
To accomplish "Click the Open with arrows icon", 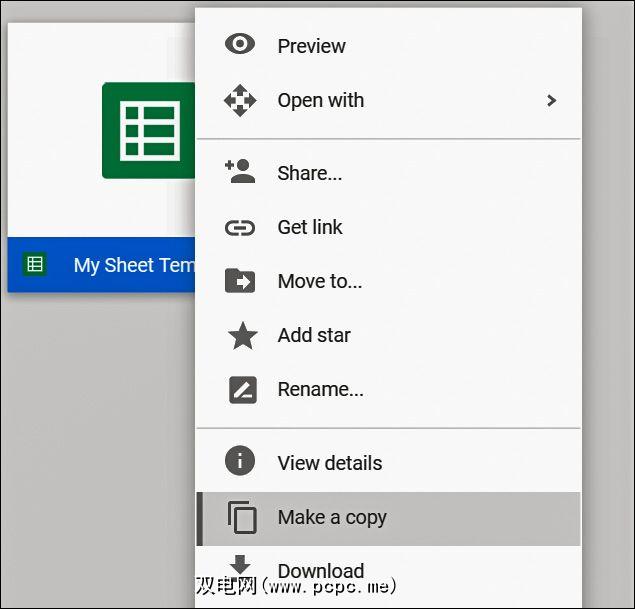I will 240,100.
